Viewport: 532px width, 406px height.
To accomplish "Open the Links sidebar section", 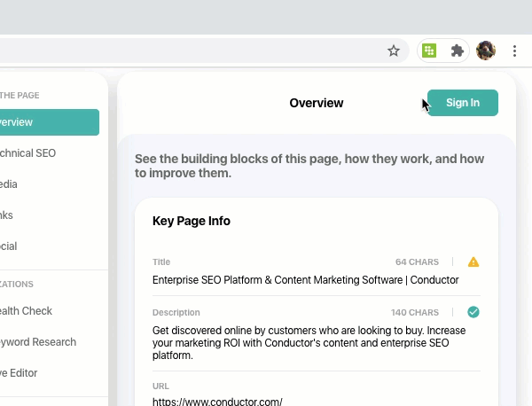I will point(6,215).
